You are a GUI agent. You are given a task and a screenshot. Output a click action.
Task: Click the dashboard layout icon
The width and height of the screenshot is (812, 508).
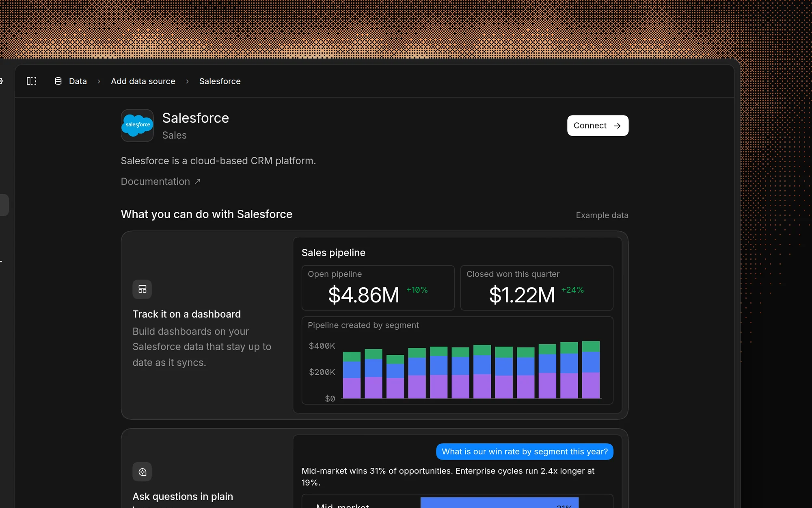coord(142,289)
